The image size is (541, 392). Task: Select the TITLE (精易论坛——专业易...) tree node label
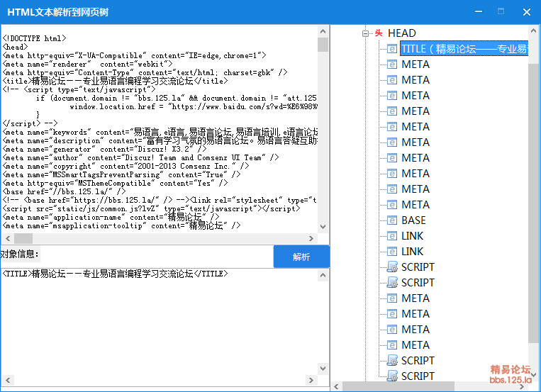pyautogui.click(x=464, y=49)
